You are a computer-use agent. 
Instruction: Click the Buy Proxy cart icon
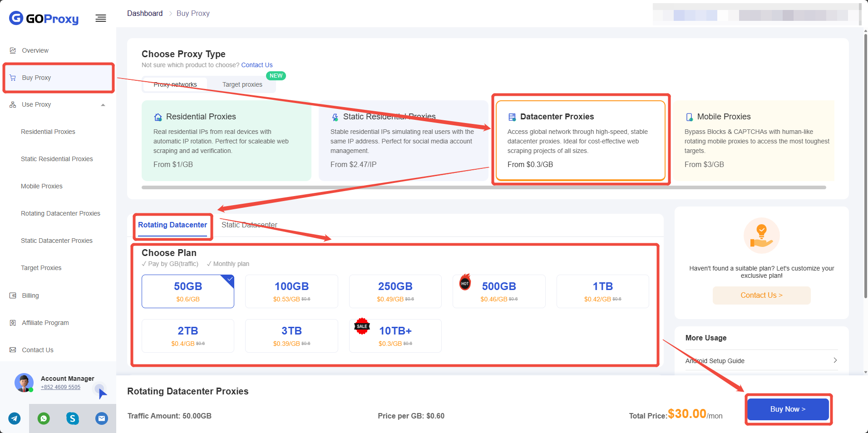click(13, 78)
